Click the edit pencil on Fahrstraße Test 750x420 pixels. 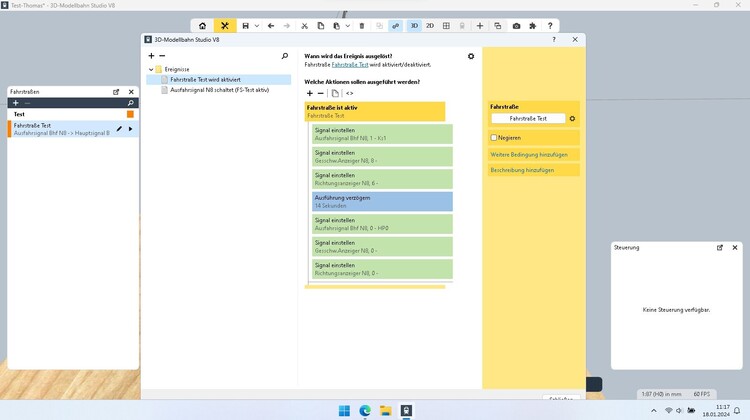click(x=119, y=129)
